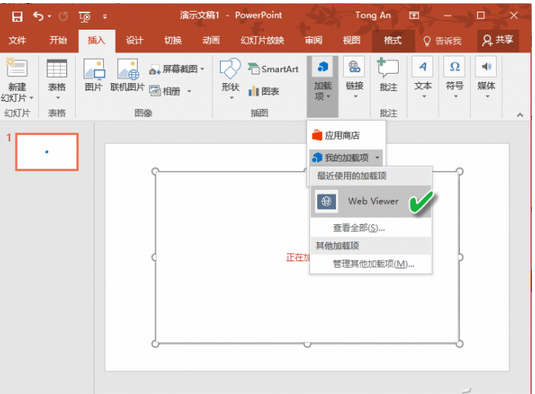Select the Web Viewer add-in
The image size is (535, 394).
(x=371, y=201)
